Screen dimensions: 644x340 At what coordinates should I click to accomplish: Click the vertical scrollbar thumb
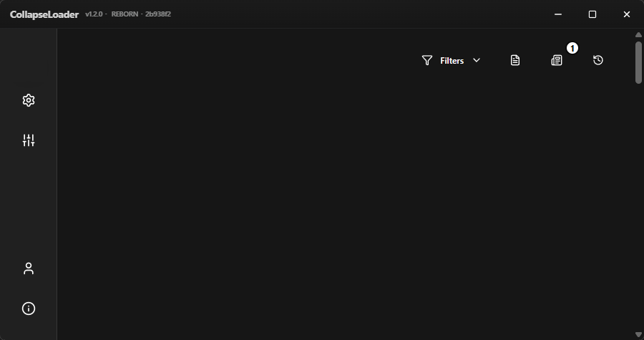tap(638, 62)
